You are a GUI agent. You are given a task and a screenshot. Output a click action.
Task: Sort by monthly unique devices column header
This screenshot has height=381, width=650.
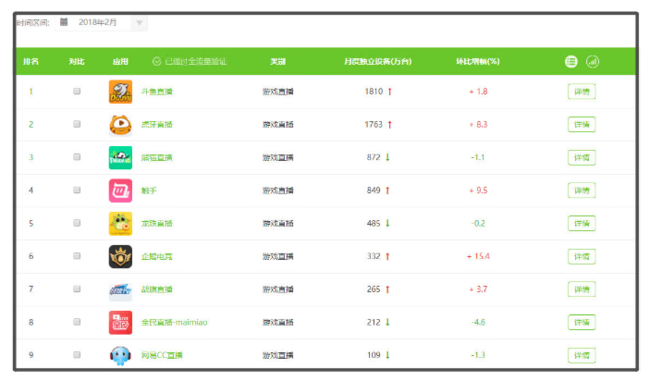tap(378, 62)
